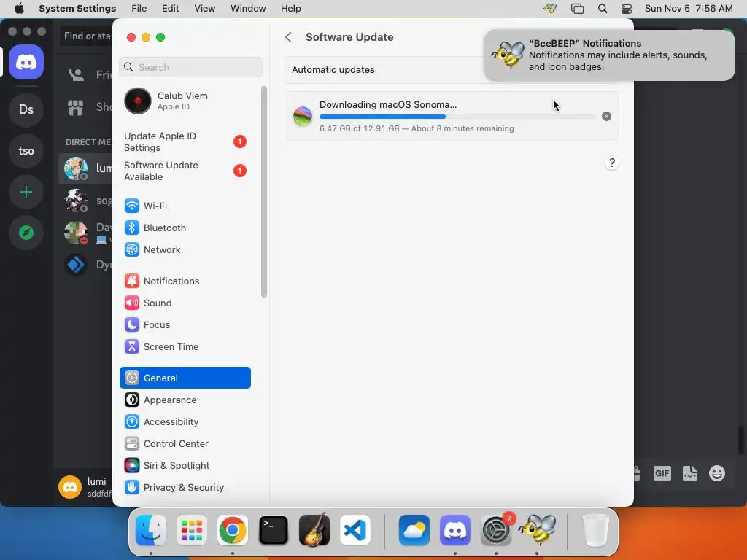Click the BeeBEEP Notifications banner
The image size is (747, 560).
[x=609, y=55]
